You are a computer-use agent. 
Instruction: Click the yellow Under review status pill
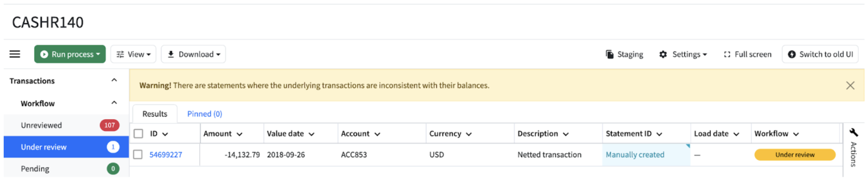pos(795,154)
